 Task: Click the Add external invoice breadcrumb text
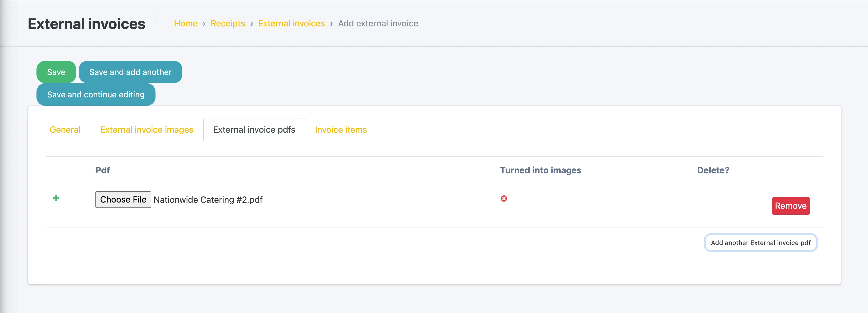click(378, 24)
